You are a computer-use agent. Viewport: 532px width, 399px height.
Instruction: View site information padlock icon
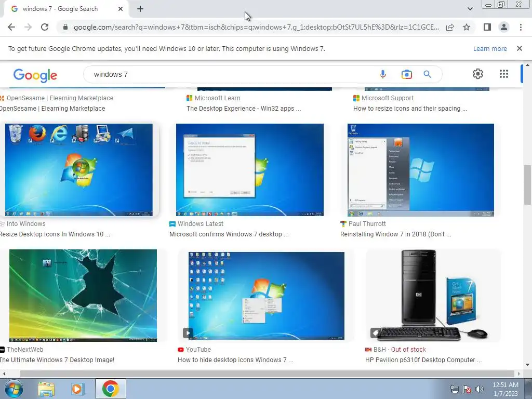click(65, 27)
